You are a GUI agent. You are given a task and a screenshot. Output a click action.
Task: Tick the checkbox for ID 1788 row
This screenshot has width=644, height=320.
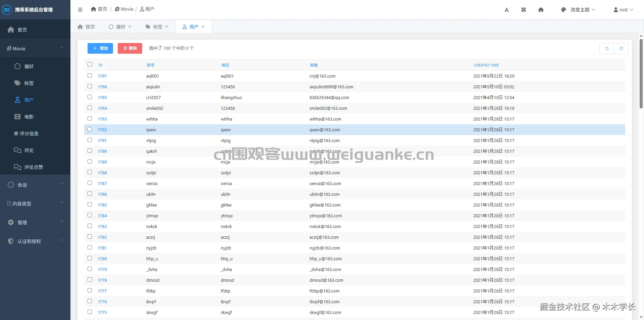[x=90, y=172]
